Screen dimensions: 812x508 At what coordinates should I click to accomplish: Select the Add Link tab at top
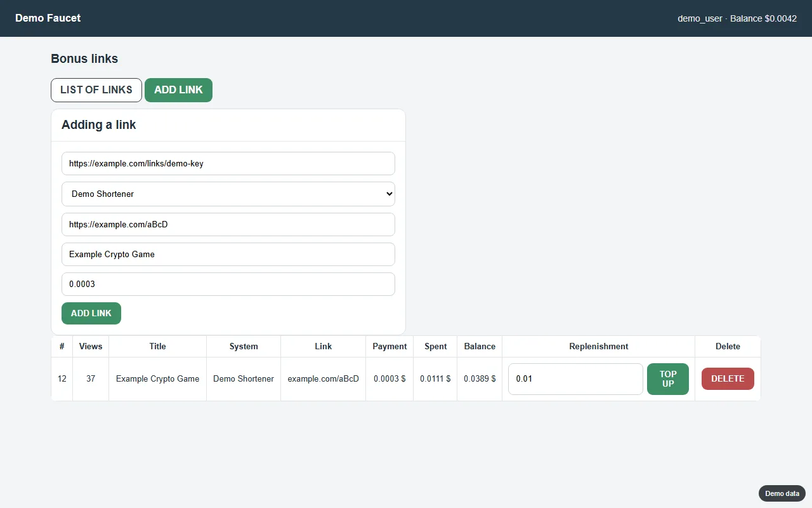tap(178, 90)
